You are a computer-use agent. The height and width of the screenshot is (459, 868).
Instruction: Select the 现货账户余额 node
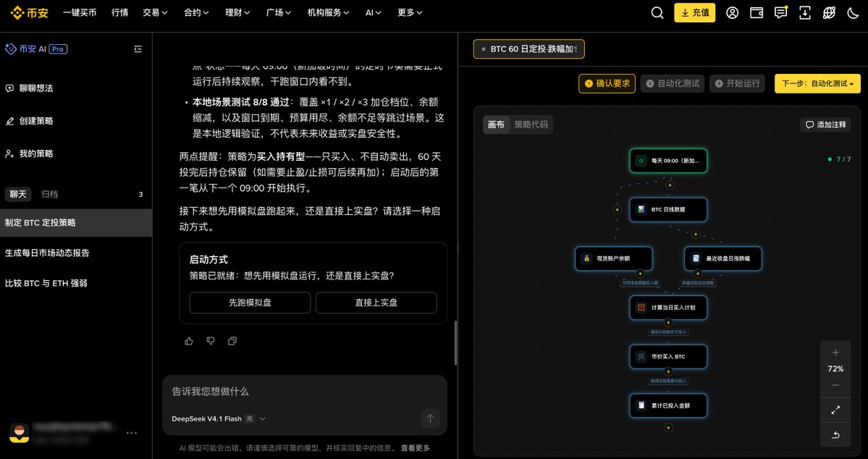[613, 258]
